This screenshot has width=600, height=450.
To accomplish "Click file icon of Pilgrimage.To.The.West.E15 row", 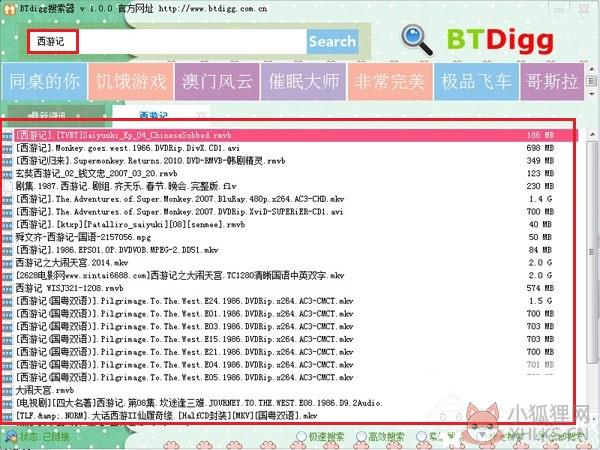I will coord(7,340).
